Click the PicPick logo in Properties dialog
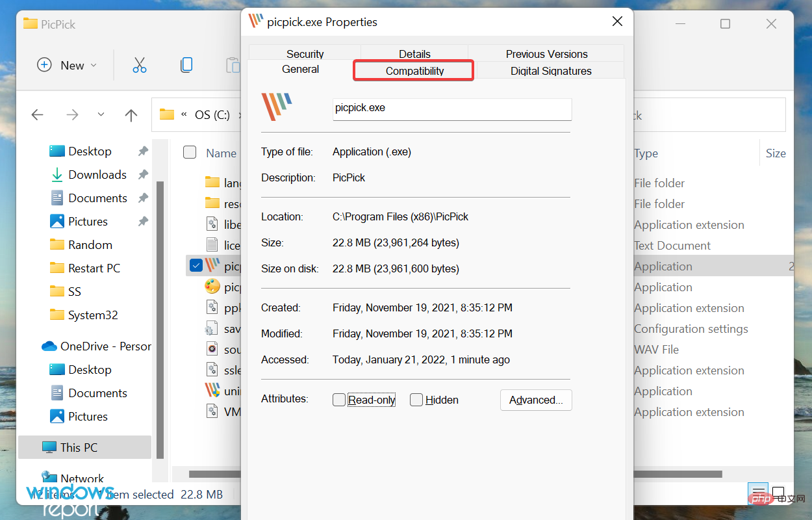 point(277,107)
